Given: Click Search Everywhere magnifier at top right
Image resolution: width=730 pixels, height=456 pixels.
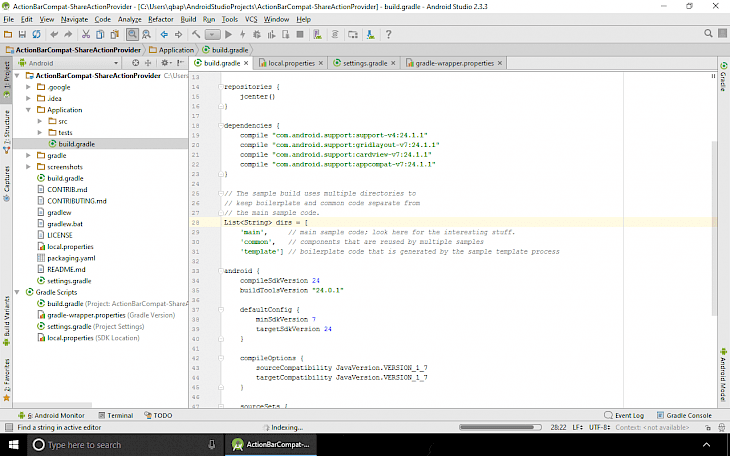Looking at the screenshot, I should [x=708, y=34].
